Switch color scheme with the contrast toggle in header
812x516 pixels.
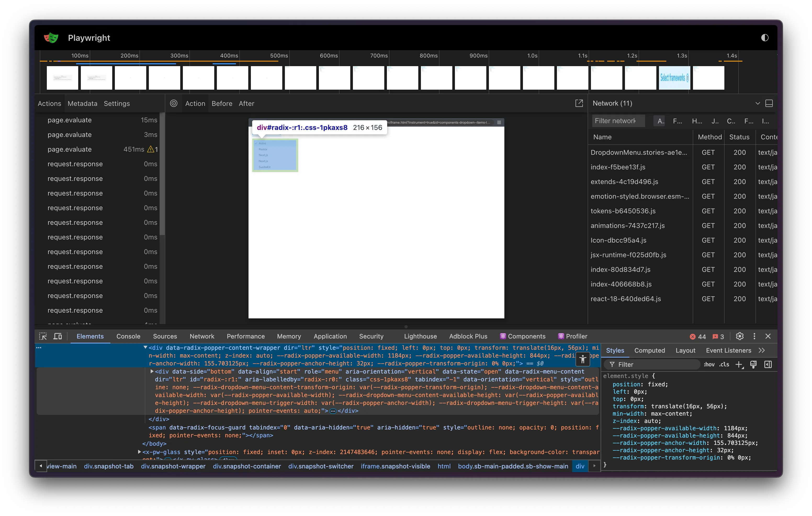click(x=765, y=37)
